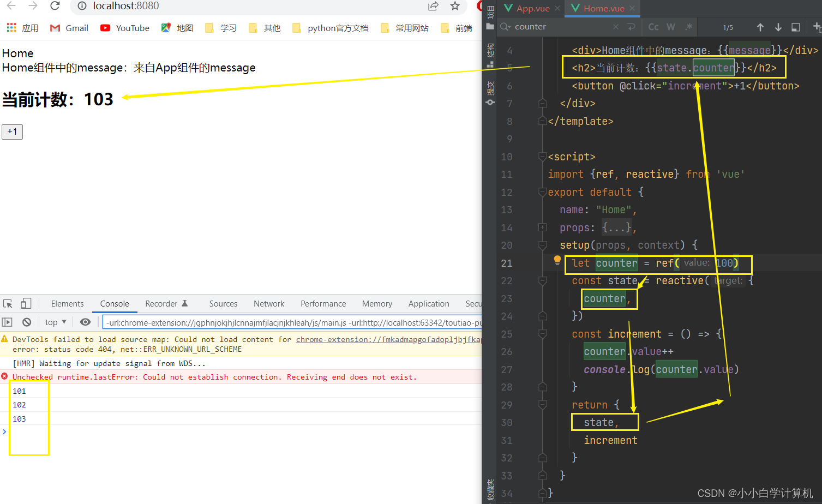The height and width of the screenshot is (504, 822).
Task: Go to the previous search occurrence
Action: pyautogui.click(x=760, y=27)
